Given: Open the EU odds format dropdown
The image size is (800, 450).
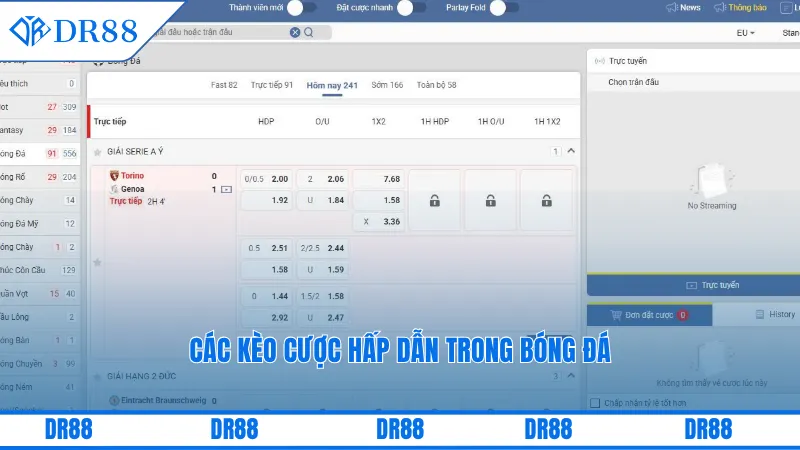Looking at the screenshot, I should [x=745, y=33].
